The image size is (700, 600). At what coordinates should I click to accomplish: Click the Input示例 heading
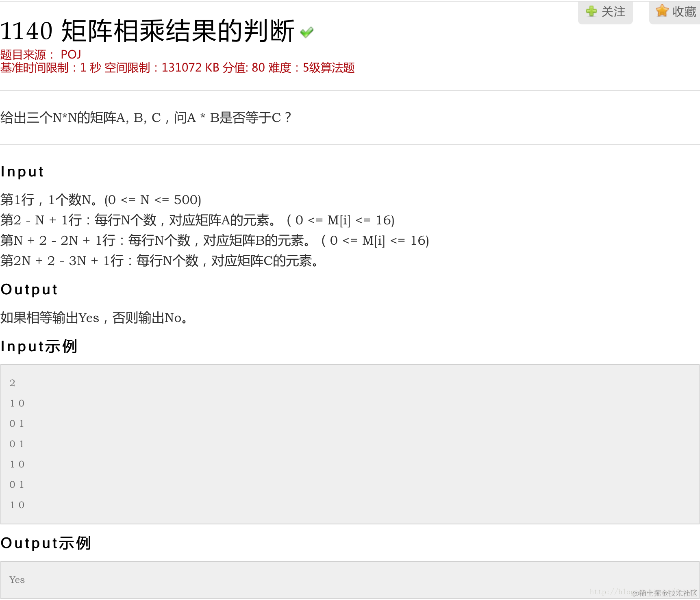(39, 346)
